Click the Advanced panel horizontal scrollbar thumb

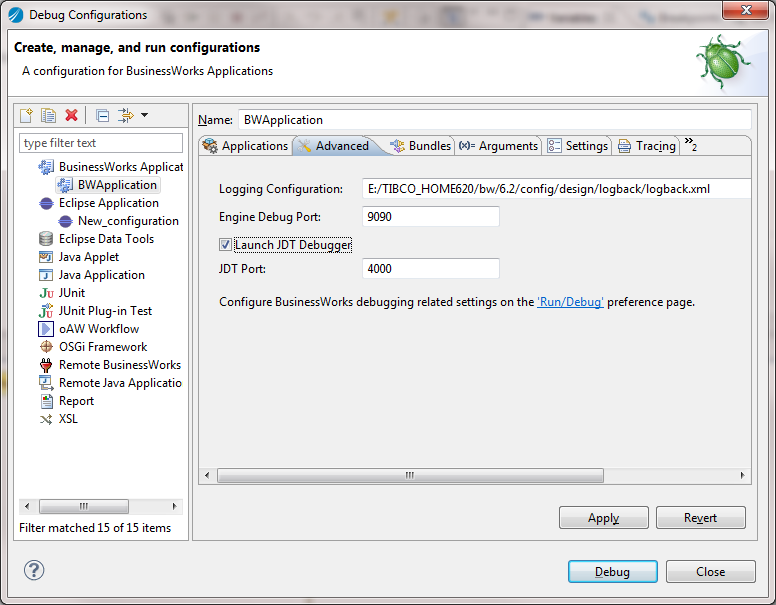410,476
